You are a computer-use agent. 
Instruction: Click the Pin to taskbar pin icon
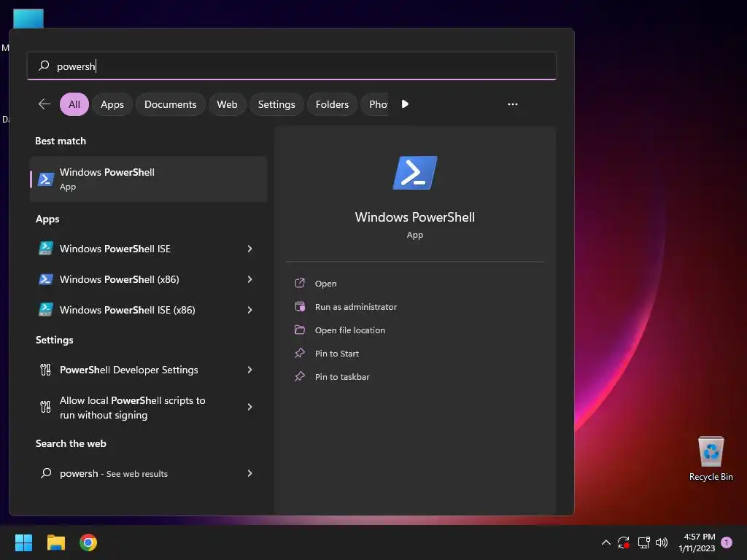300,376
